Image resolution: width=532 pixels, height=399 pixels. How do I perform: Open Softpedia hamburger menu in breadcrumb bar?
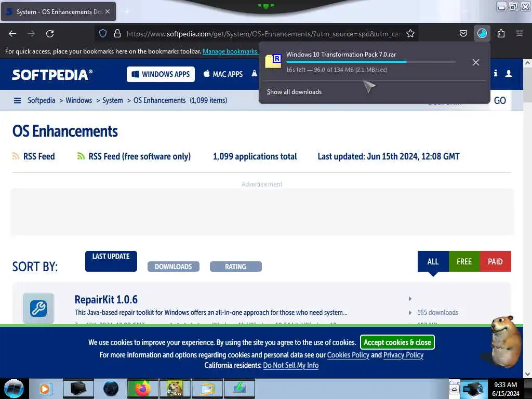click(17, 100)
